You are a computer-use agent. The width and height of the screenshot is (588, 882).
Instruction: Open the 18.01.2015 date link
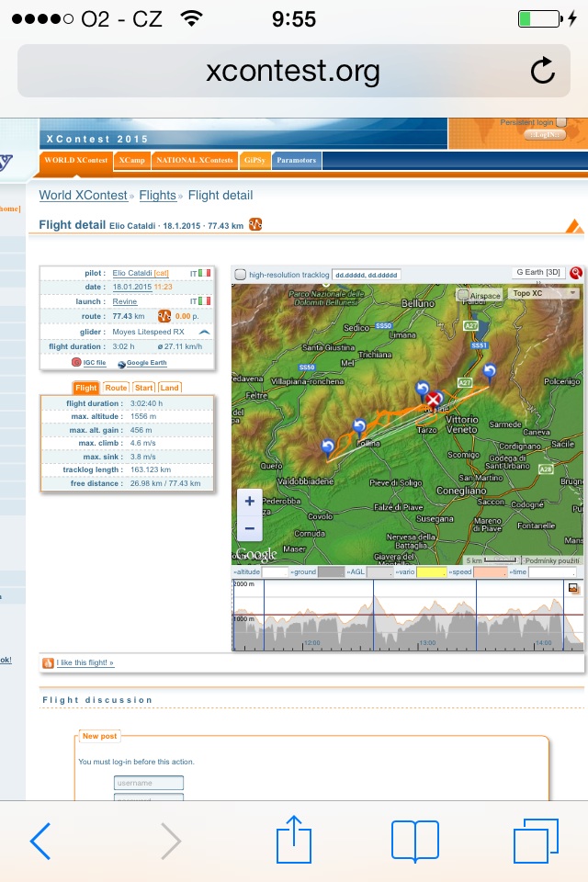(132, 287)
